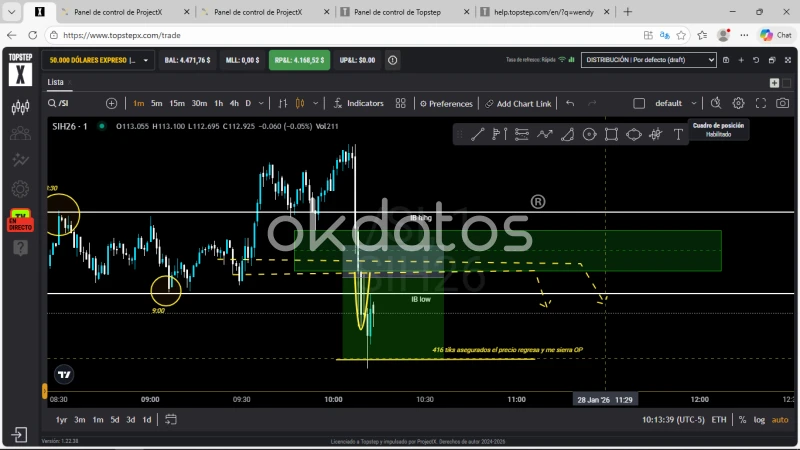The image size is (800, 450).
Task: Select the Text drawing tool
Action: click(678, 134)
